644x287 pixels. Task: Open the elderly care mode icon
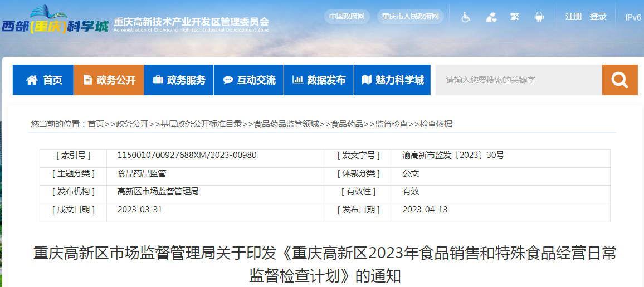point(491,17)
